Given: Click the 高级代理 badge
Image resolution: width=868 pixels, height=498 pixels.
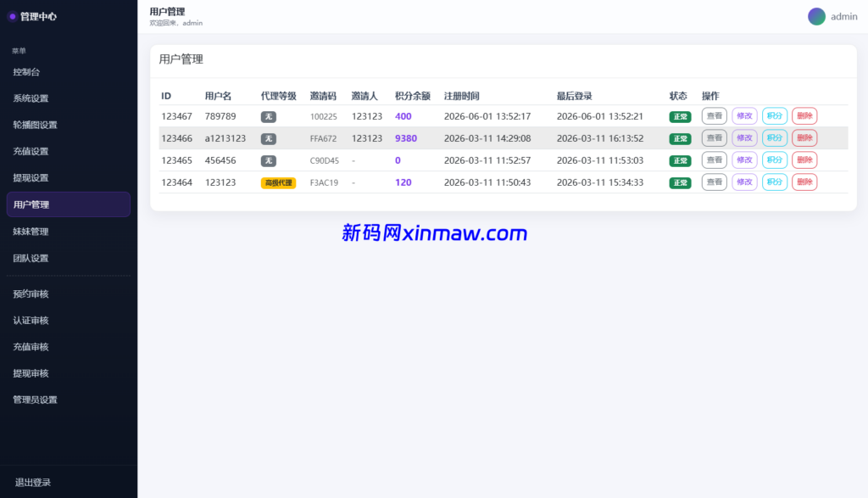Looking at the screenshot, I should coord(278,182).
